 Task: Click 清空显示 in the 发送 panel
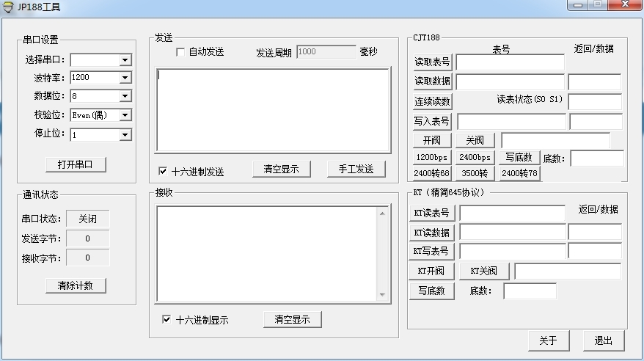282,169
